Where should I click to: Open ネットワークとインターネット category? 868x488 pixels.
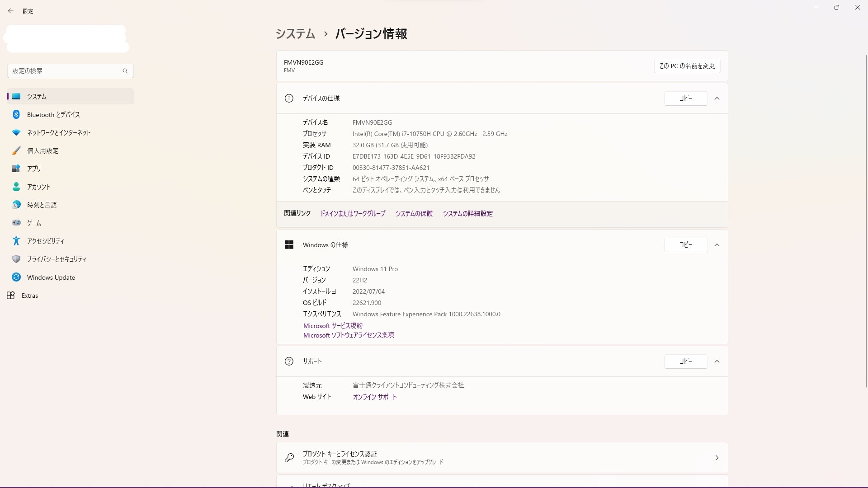71,132
